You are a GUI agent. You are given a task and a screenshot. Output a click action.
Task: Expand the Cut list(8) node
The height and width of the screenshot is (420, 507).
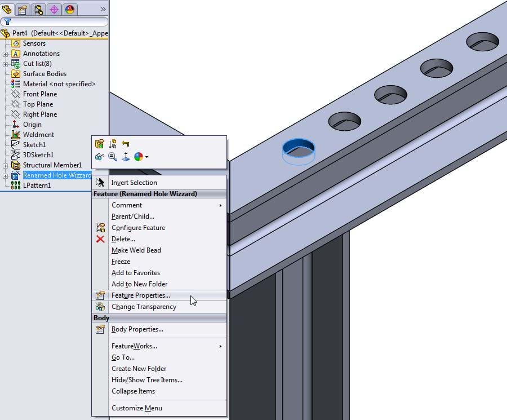click(5, 64)
